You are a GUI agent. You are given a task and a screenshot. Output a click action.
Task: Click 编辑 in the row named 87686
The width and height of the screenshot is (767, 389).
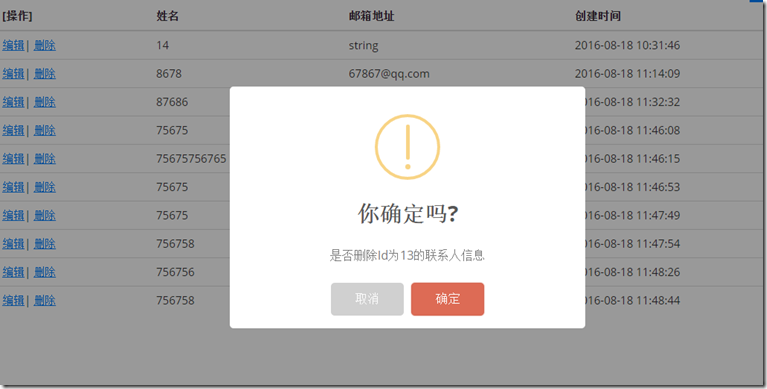tap(13, 102)
